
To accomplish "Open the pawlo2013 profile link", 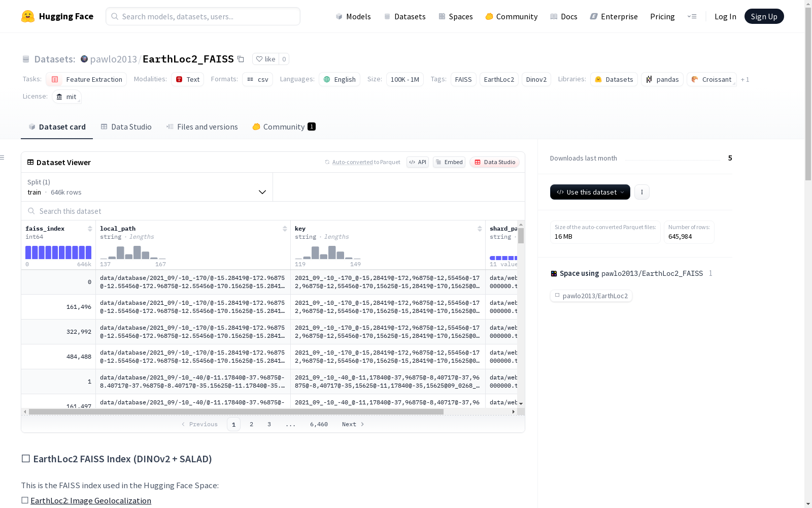I will pyautogui.click(x=114, y=59).
